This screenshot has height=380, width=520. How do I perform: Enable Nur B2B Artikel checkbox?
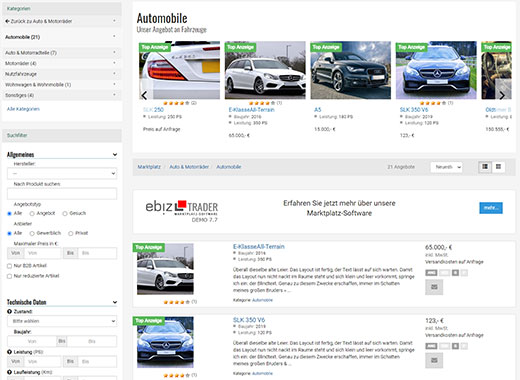[9, 266]
